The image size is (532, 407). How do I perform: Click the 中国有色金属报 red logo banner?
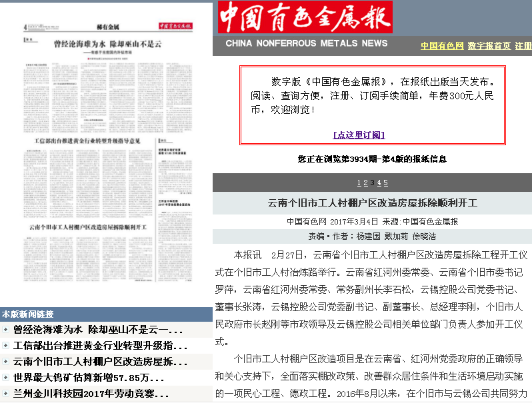[x=305, y=17]
